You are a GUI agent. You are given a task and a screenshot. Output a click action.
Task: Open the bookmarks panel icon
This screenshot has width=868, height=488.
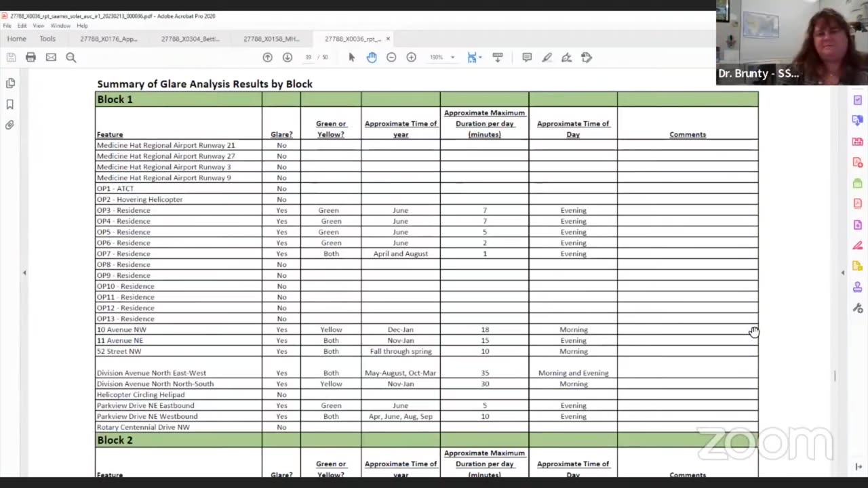coord(10,104)
